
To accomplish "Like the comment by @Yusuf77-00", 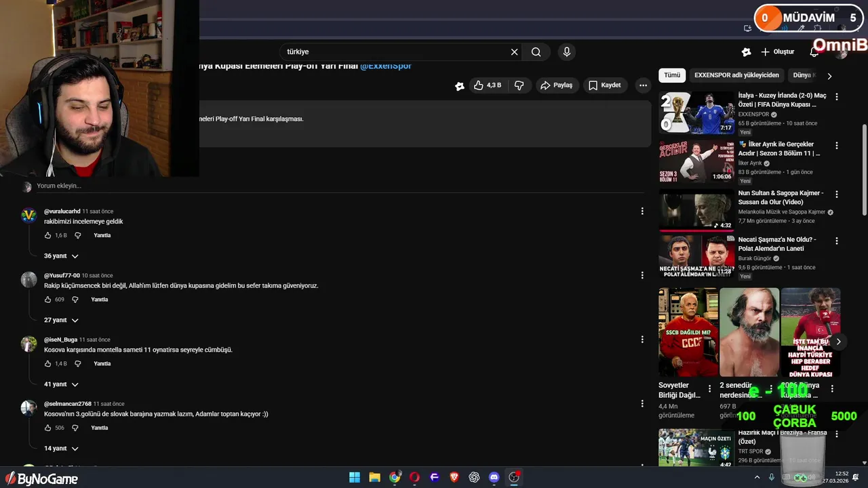I will click(47, 300).
